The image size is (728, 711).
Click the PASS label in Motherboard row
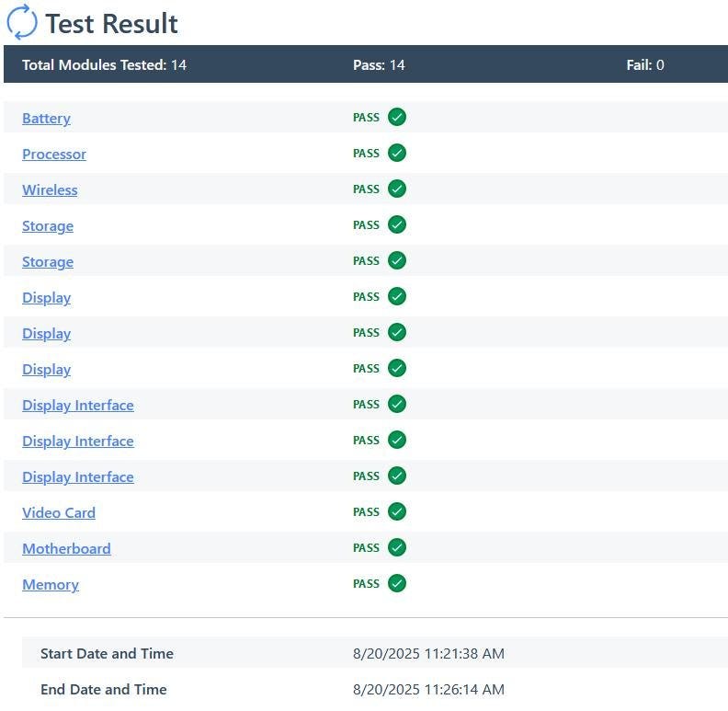point(367,548)
